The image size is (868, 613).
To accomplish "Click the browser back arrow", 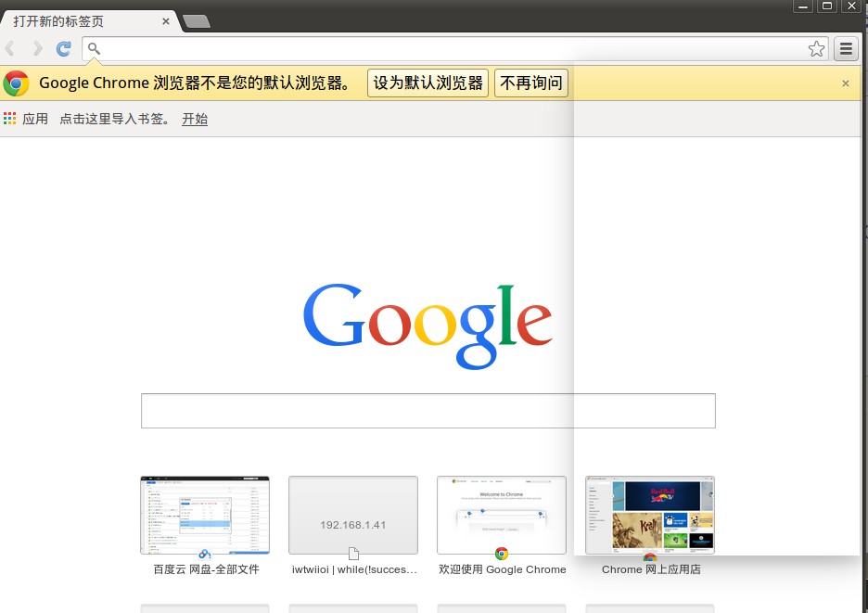I will click(10, 49).
